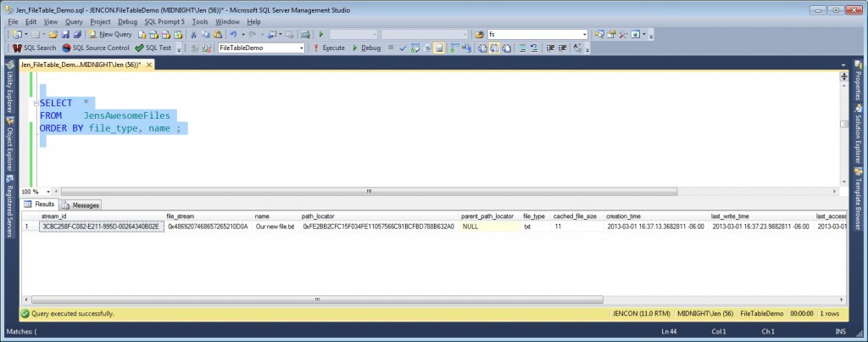Expand the New Project dropdown arrow
This screenshot has width=868, height=342.
(26, 34)
